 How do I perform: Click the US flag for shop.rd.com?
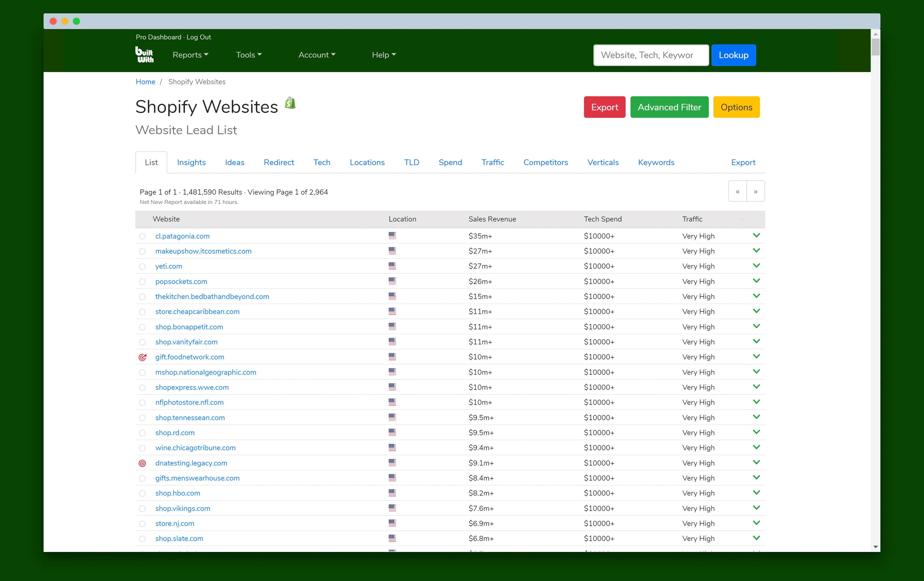tap(392, 432)
